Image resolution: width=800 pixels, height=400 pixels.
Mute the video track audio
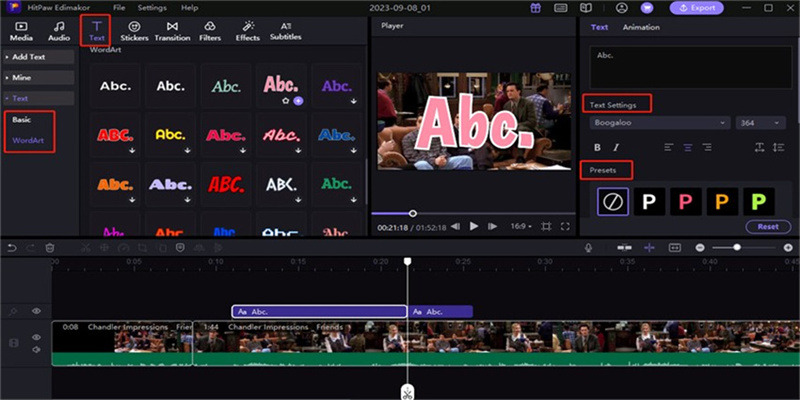36,349
